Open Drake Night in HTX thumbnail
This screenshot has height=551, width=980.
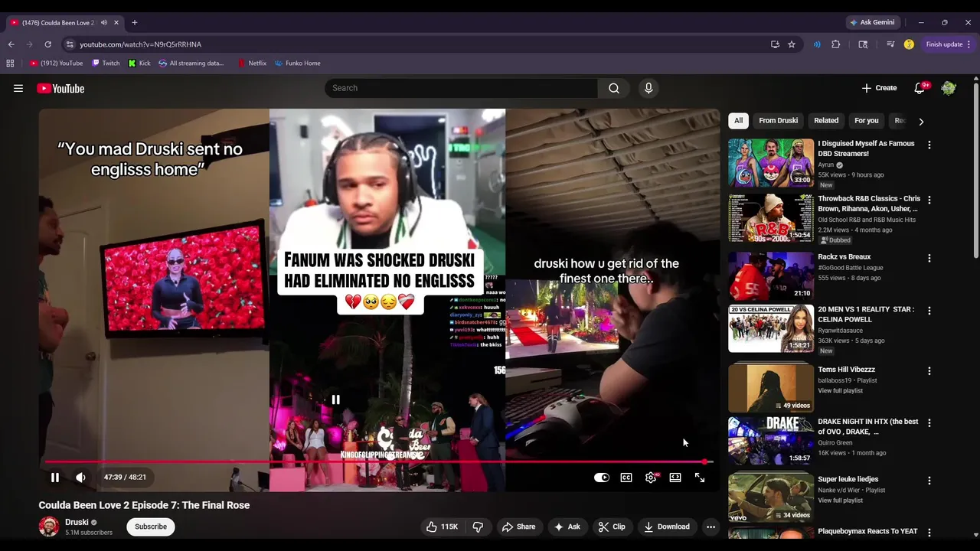(771, 440)
